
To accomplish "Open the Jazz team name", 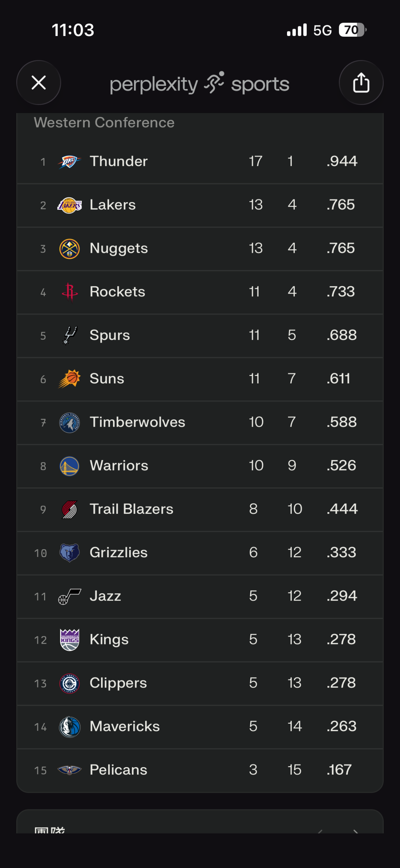I will [x=105, y=596].
